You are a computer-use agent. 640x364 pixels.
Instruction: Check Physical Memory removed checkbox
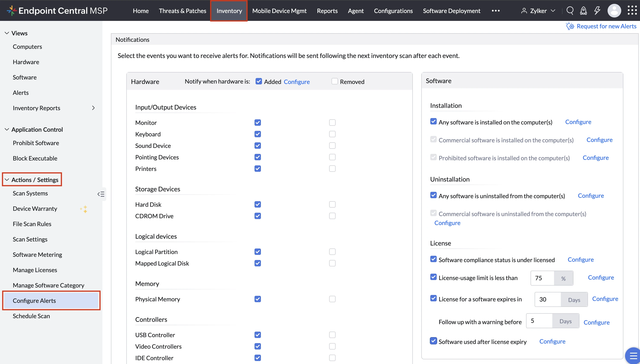[x=332, y=299]
